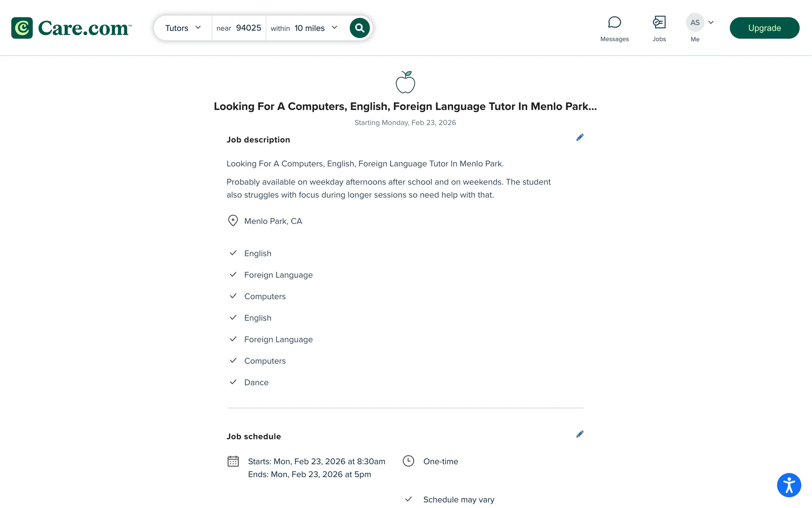Click the calendar icon beside start date

[x=233, y=461]
